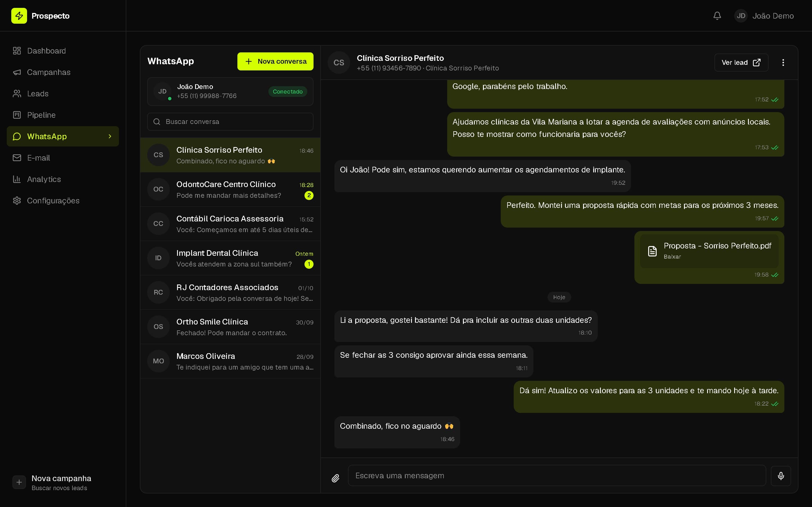Click the plus icon beside Nova campanha
Viewport: 812px width, 507px height.
(x=19, y=482)
